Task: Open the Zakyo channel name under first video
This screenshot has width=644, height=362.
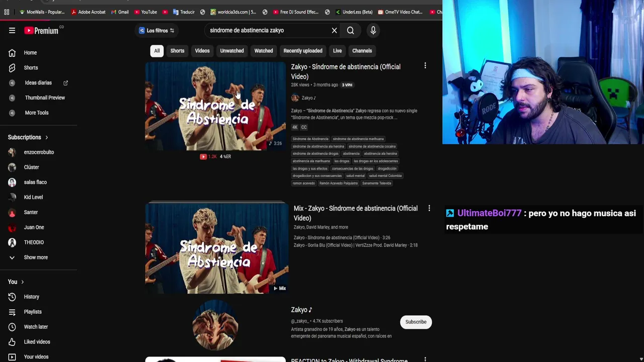Action: [308, 98]
